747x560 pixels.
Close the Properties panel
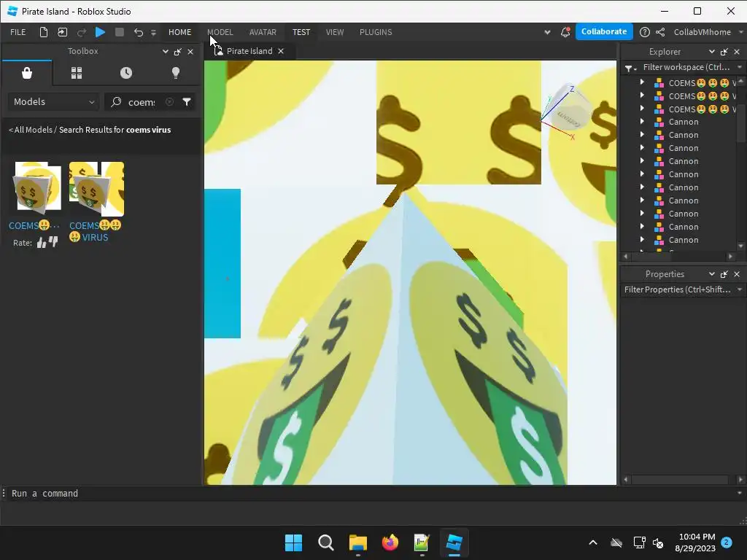[737, 274]
